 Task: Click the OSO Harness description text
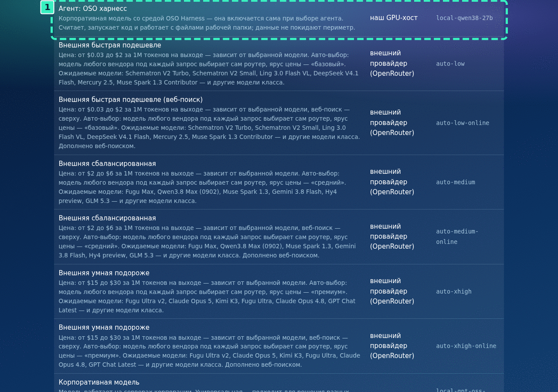(207, 23)
